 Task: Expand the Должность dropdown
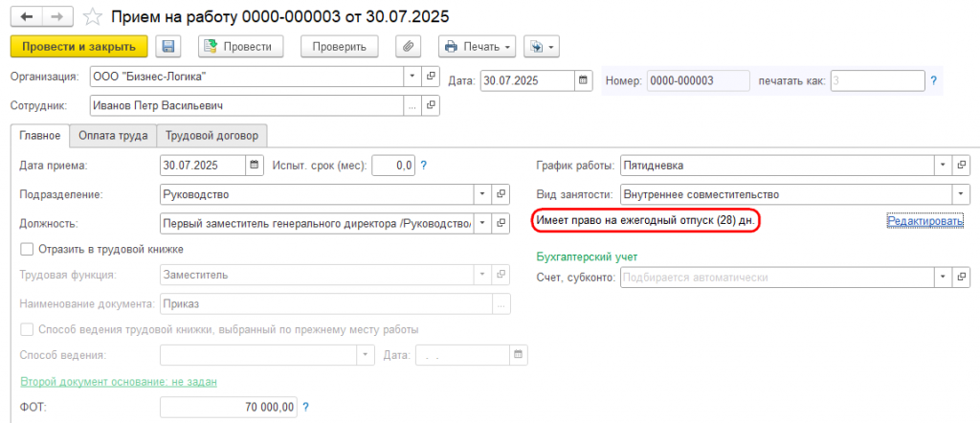(x=482, y=222)
